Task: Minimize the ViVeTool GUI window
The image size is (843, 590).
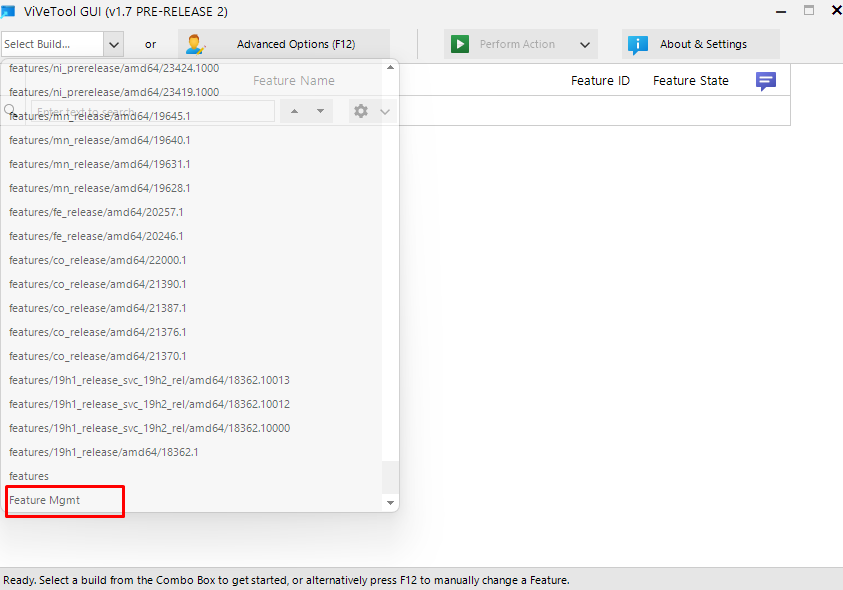Action: click(781, 11)
